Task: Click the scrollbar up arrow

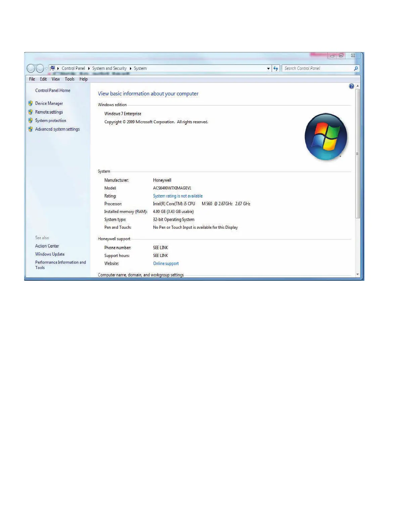Action: click(x=358, y=86)
